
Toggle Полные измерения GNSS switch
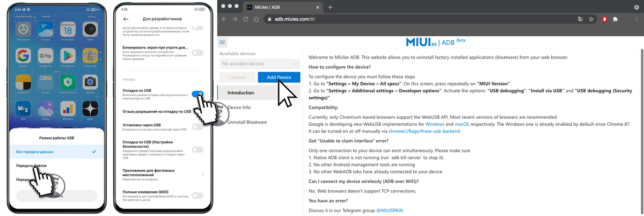pyautogui.click(x=197, y=196)
